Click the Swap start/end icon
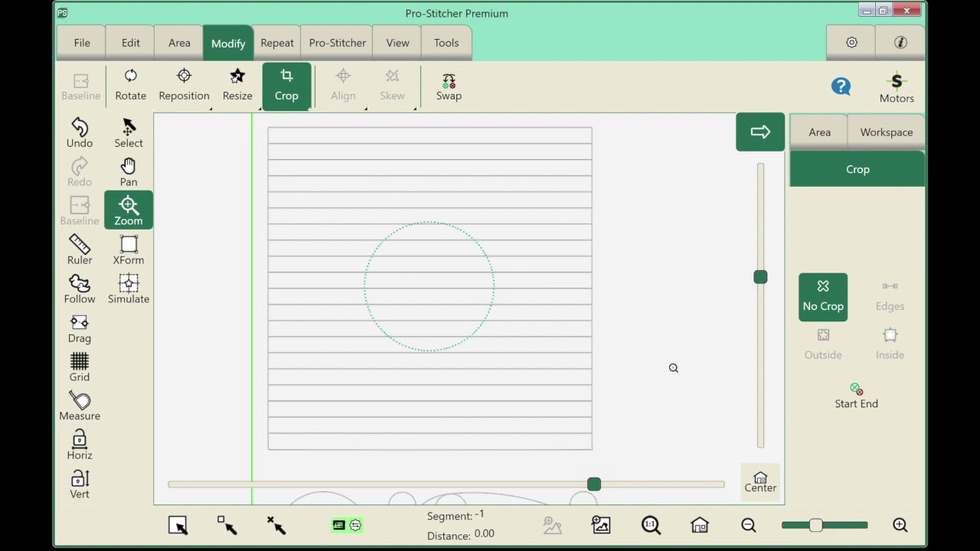Image resolution: width=980 pixels, height=551 pixels. pyautogui.click(x=449, y=86)
